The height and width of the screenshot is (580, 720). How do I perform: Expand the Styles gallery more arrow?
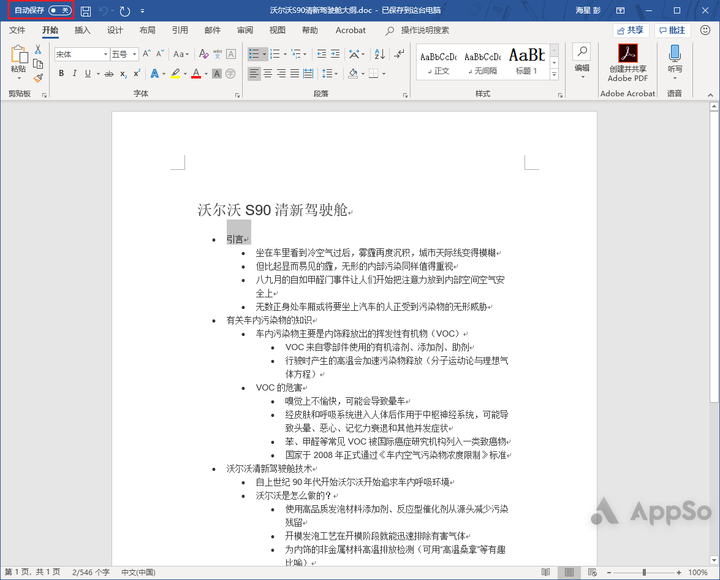pos(554,74)
